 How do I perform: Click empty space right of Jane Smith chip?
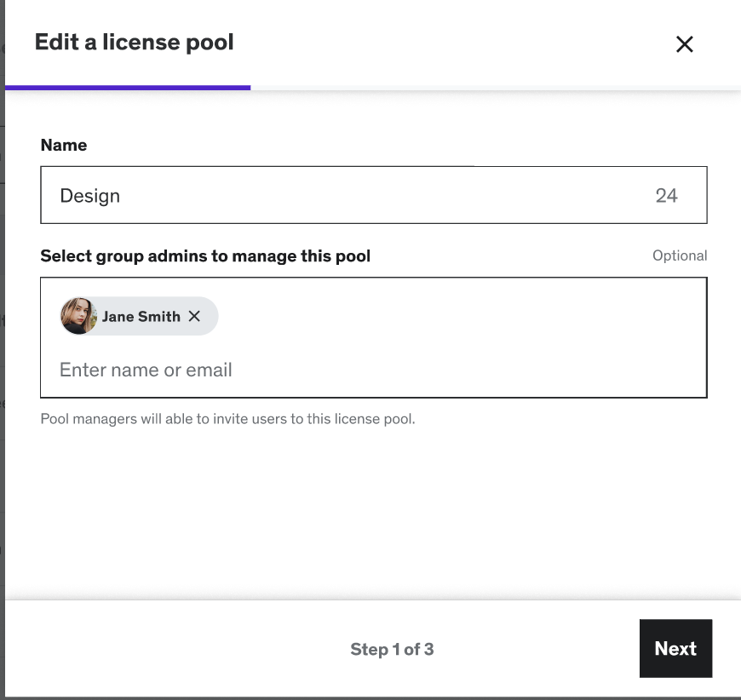pyautogui.click(x=460, y=316)
